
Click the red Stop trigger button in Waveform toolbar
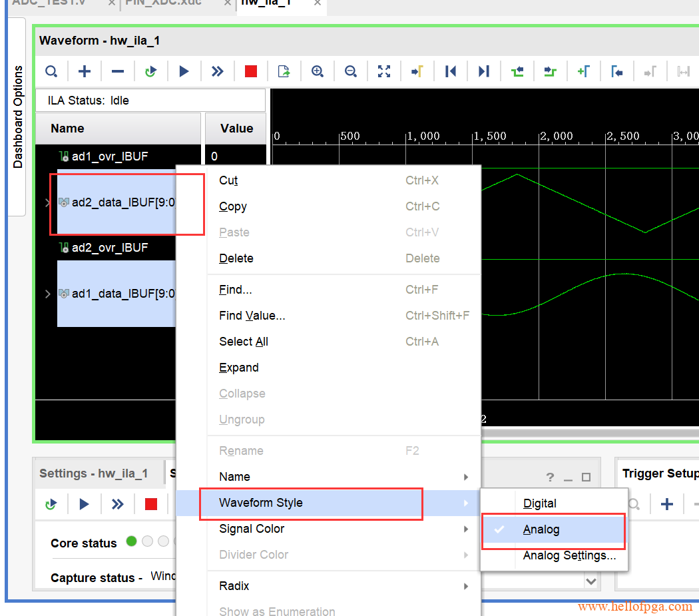pos(251,72)
